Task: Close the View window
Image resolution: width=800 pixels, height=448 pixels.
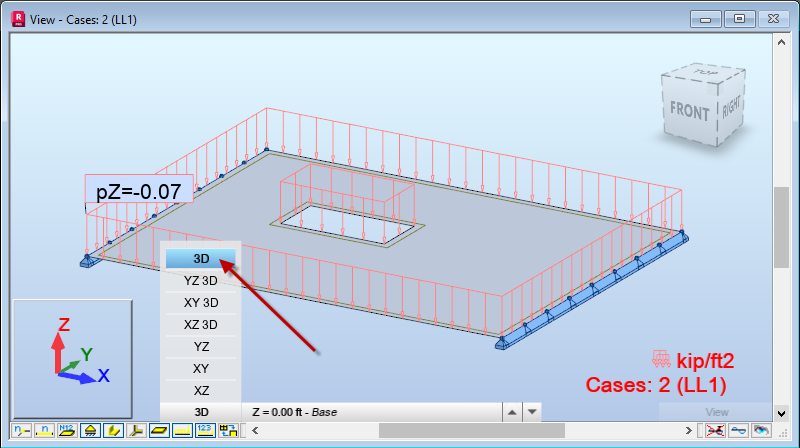Action: coord(773,19)
